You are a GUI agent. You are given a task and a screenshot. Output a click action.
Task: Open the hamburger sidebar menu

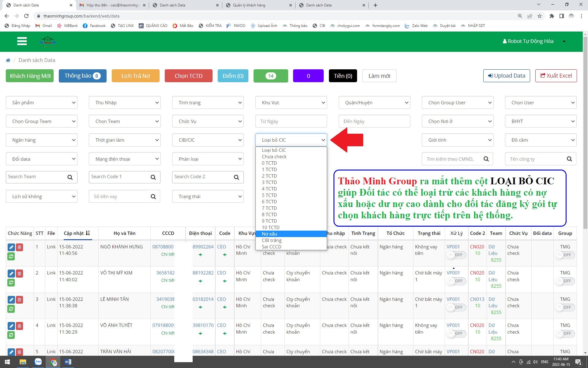pyautogui.click(x=22, y=41)
